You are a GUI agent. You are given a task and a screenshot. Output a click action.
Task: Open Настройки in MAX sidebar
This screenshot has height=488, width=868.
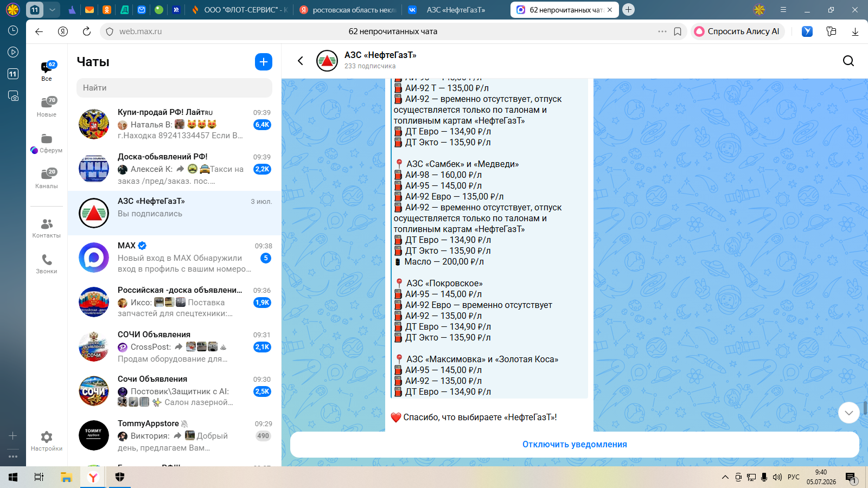point(47,441)
